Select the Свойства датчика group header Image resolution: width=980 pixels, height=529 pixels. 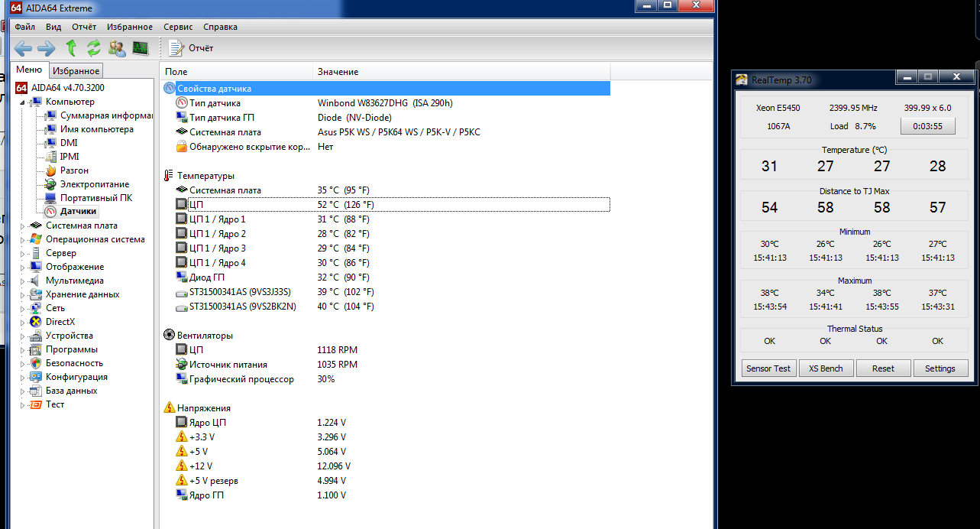387,89
